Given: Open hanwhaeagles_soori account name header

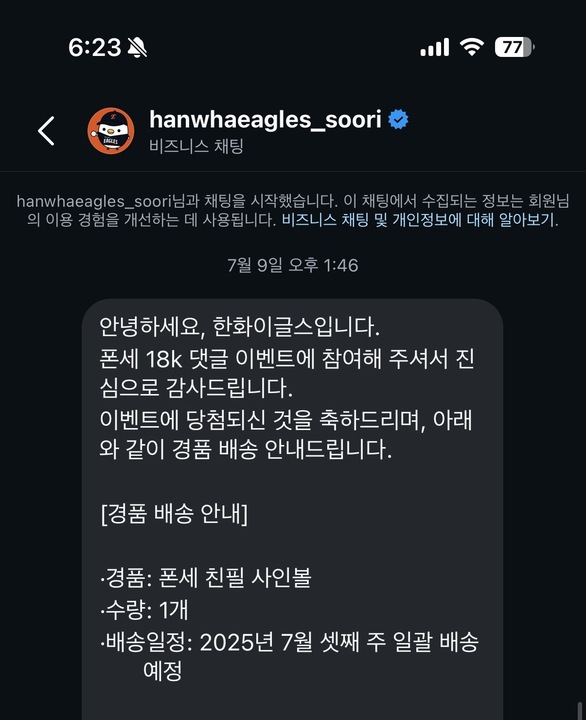Looking at the screenshot, I should pos(265,119).
